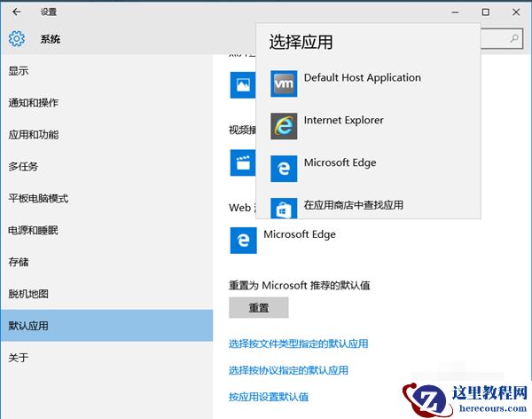Choose Microsoft Edge label in popup
532x419 pixels.
pyautogui.click(x=340, y=162)
